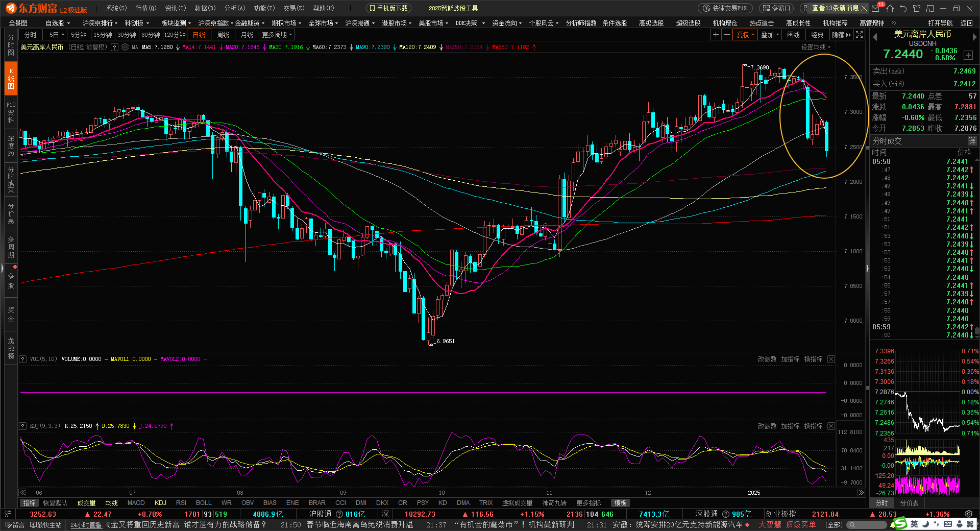
Task: Jump to latest chart data arrow
Action: coord(861,493)
